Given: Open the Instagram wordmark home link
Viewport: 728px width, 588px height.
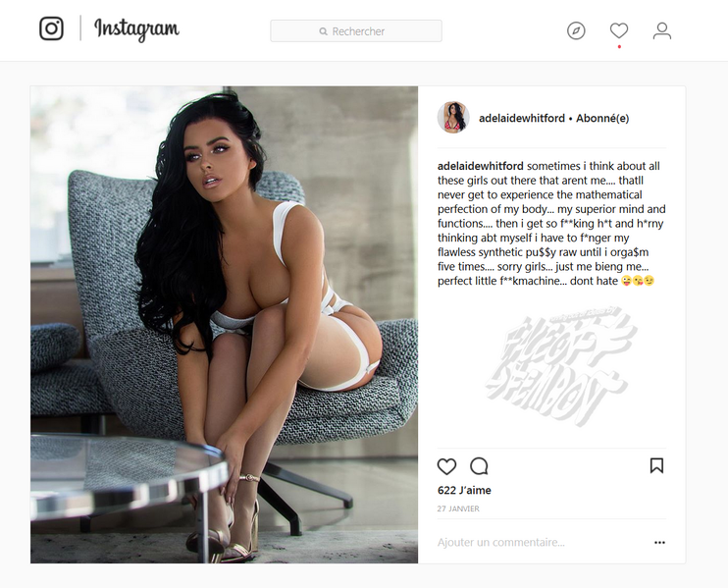Looking at the screenshot, I should (136, 29).
